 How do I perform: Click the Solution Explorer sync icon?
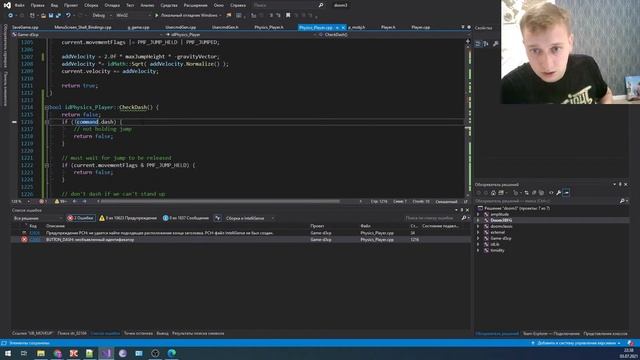coord(526,192)
